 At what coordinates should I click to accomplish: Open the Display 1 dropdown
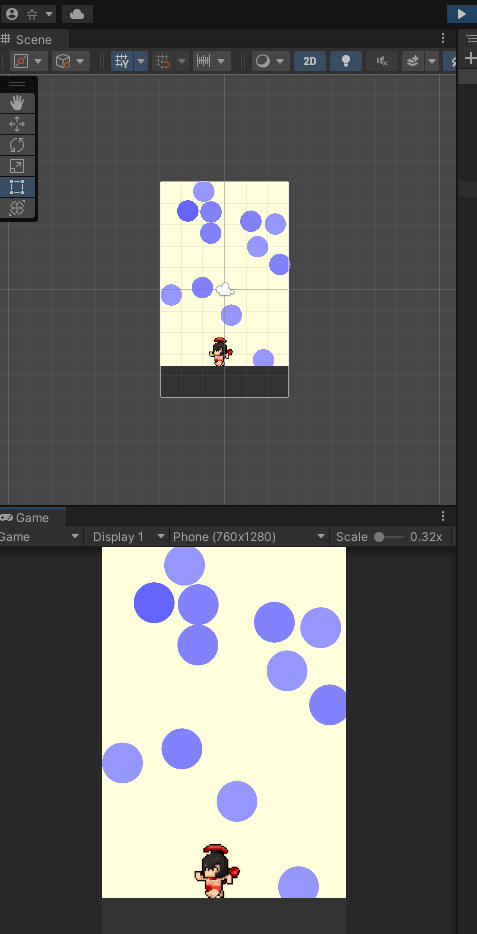pos(126,537)
